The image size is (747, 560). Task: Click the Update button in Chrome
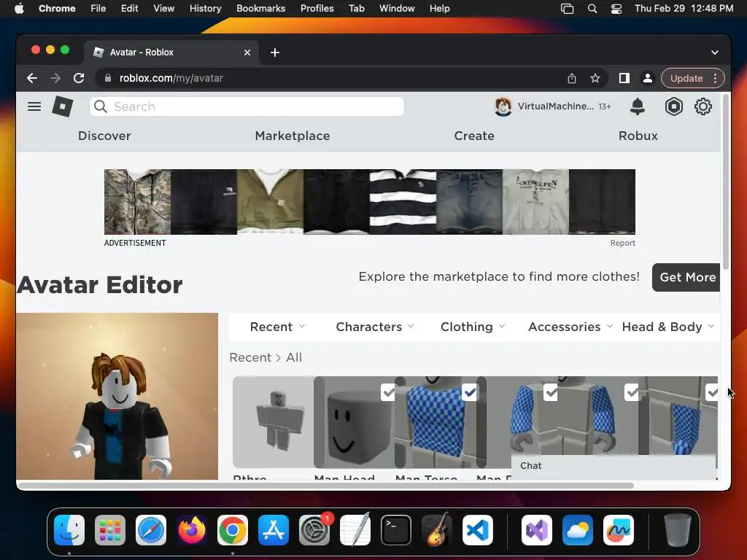pos(686,78)
